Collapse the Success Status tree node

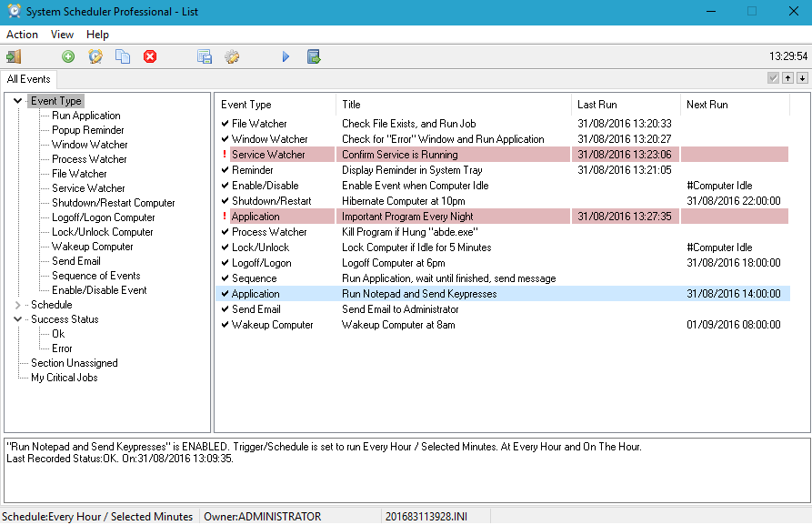(x=18, y=319)
